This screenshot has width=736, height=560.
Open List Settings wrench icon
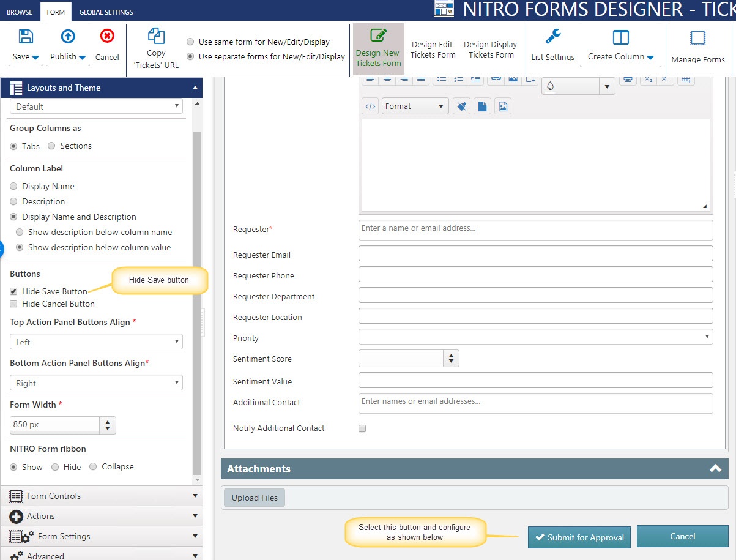553,37
